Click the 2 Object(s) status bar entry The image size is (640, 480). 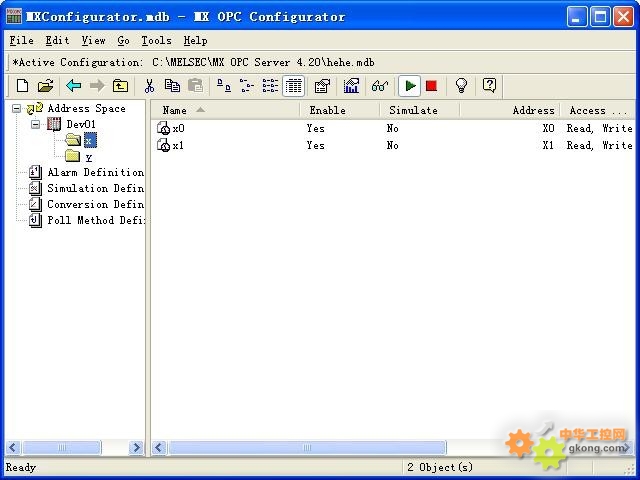click(x=440, y=467)
